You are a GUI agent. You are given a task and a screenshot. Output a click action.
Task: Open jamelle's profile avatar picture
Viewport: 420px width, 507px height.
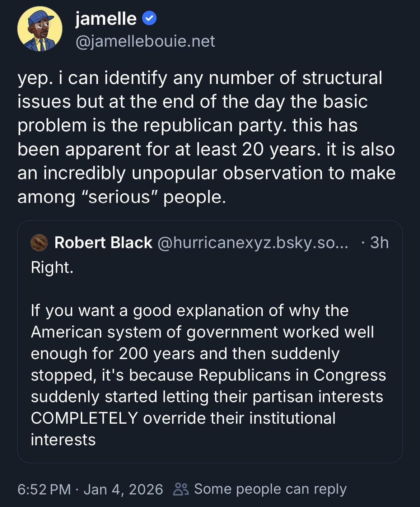[39, 29]
